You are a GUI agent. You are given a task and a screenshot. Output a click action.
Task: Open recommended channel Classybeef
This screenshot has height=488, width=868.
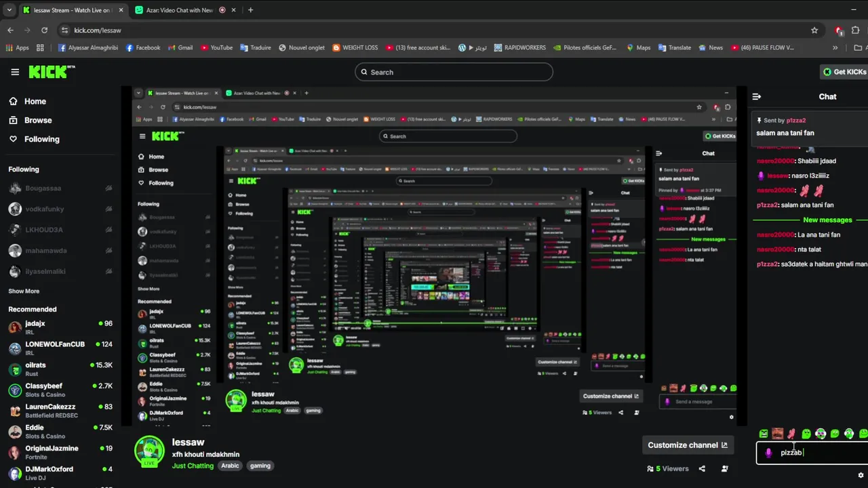click(x=60, y=390)
